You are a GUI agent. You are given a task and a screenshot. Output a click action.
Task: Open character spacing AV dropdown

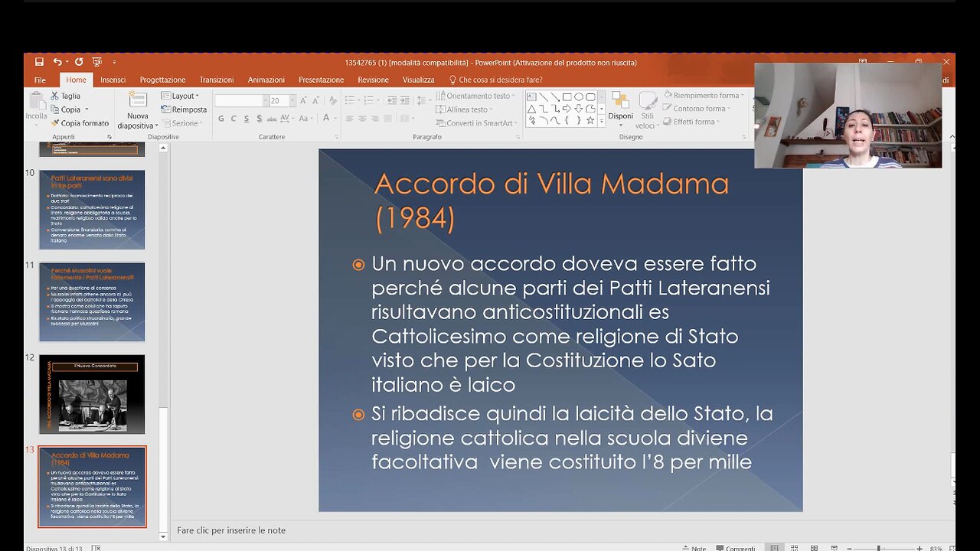(x=287, y=119)
